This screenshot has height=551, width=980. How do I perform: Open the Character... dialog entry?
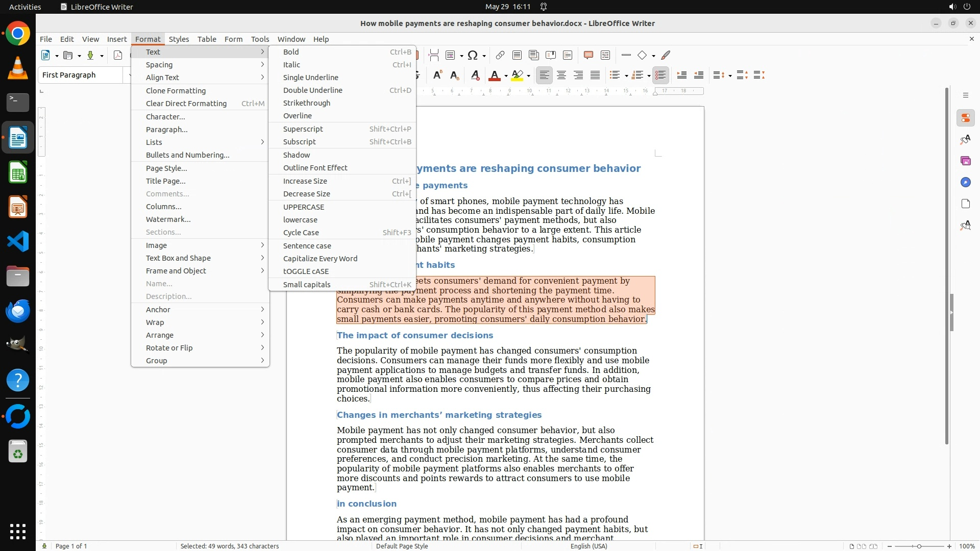coord(165,117)
